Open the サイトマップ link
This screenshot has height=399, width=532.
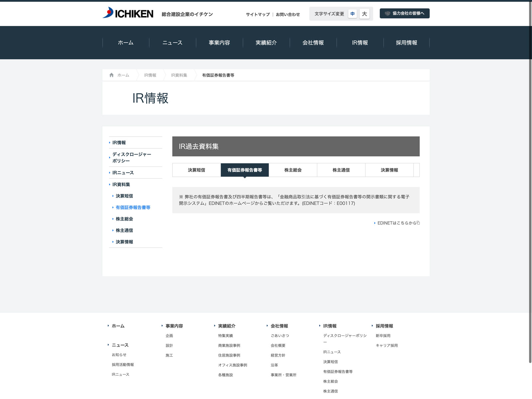[258, 14]
